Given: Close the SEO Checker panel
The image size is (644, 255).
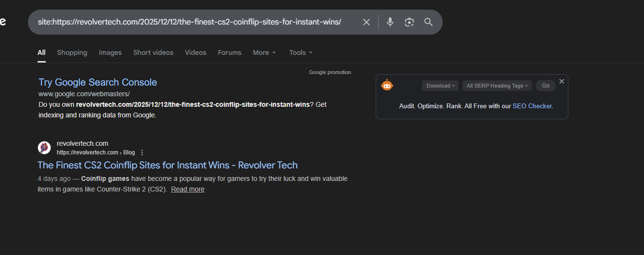Looking at the screenshot, I should click(x=562, y=81).
